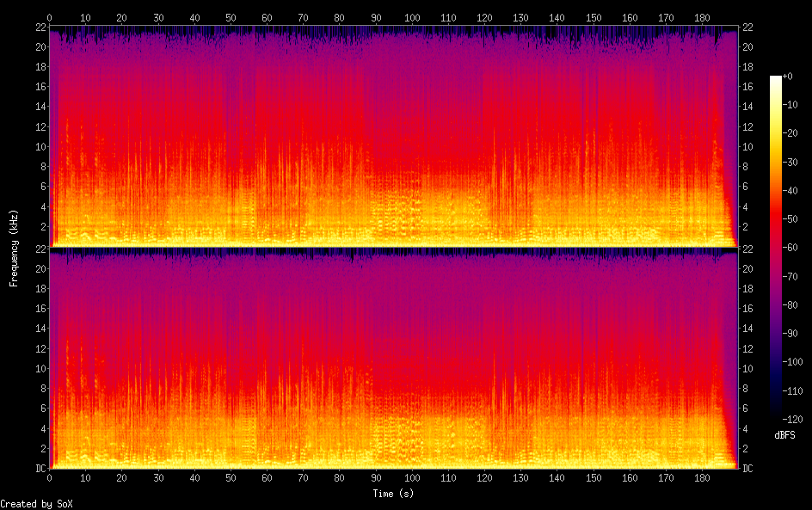Click "DC" on the right frequency axis
Image resolution: width=812 pixels, height=510 pixels.
[x=747, y=469]
